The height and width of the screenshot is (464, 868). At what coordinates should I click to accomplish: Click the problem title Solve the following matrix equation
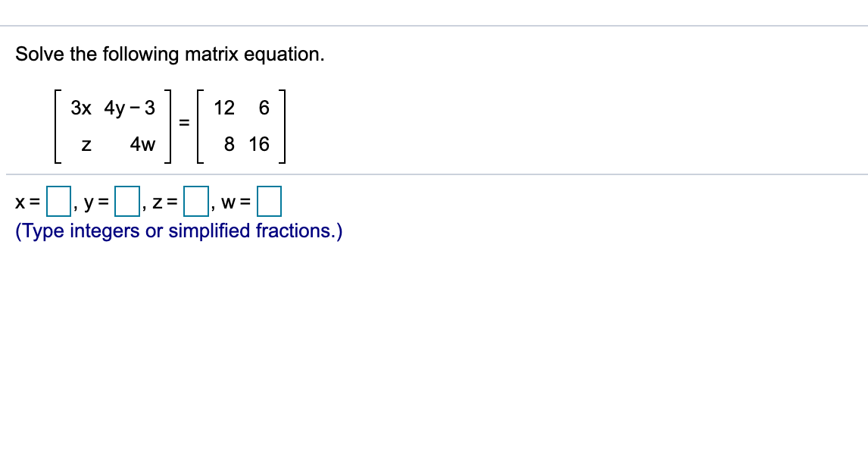click(171, 54)
